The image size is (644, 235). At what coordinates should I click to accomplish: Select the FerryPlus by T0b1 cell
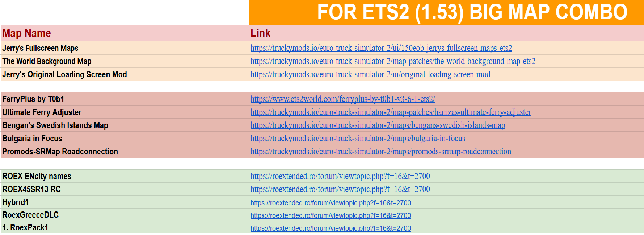point(125,99)
